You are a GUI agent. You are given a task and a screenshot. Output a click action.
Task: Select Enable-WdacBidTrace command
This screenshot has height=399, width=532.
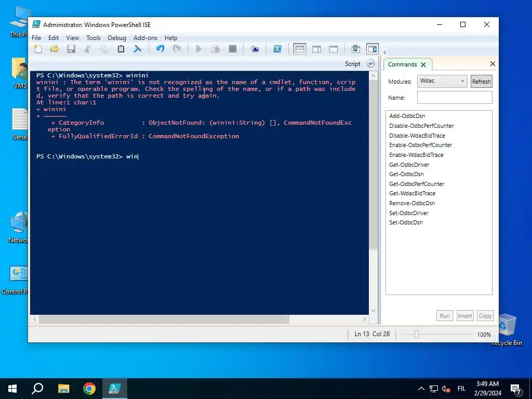click(416, 155)
